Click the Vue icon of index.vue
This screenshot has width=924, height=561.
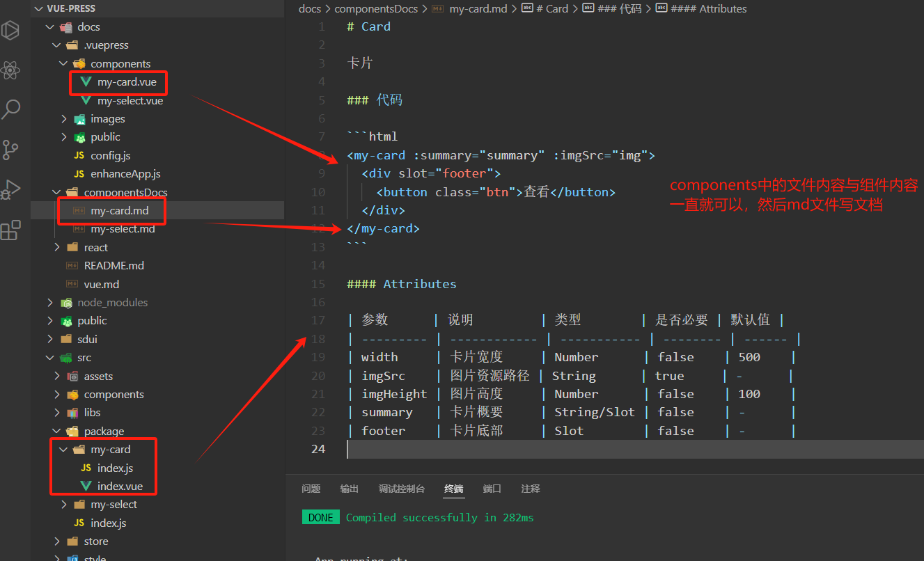pyautogui.click(x=86, y=486)
